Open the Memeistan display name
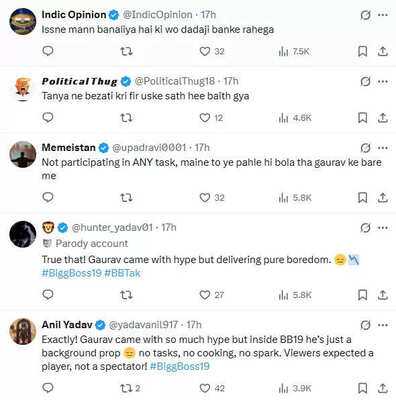The height and width of the screenshot is (400, 396). [68, 148]
